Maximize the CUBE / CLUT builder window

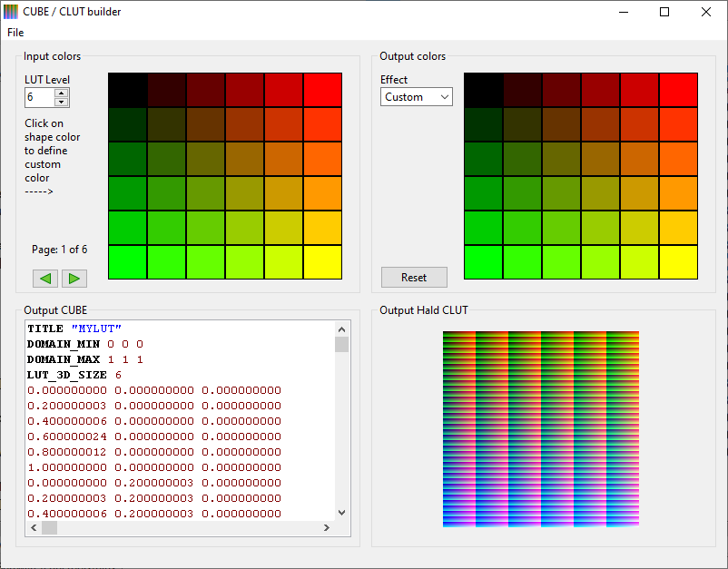(x=664, y=12)
